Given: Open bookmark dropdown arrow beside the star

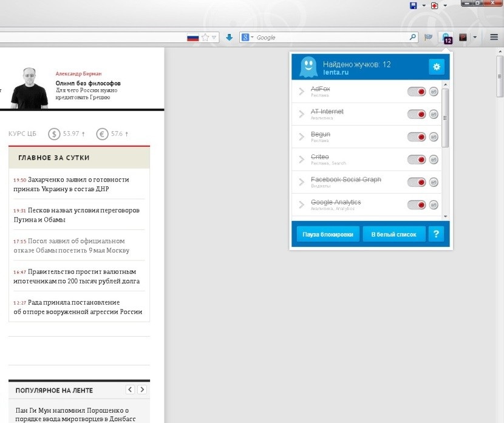Looking at the screenshot, I should (214, 38).
